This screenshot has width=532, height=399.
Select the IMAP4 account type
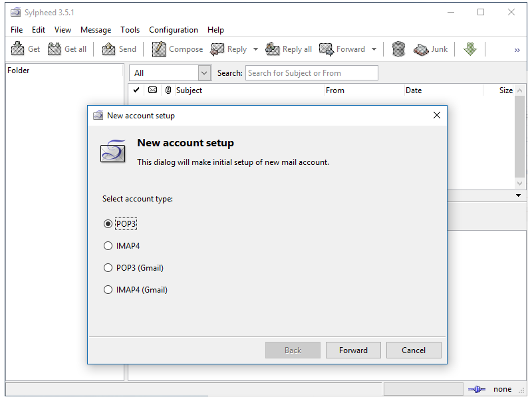[x=108, y=246]
